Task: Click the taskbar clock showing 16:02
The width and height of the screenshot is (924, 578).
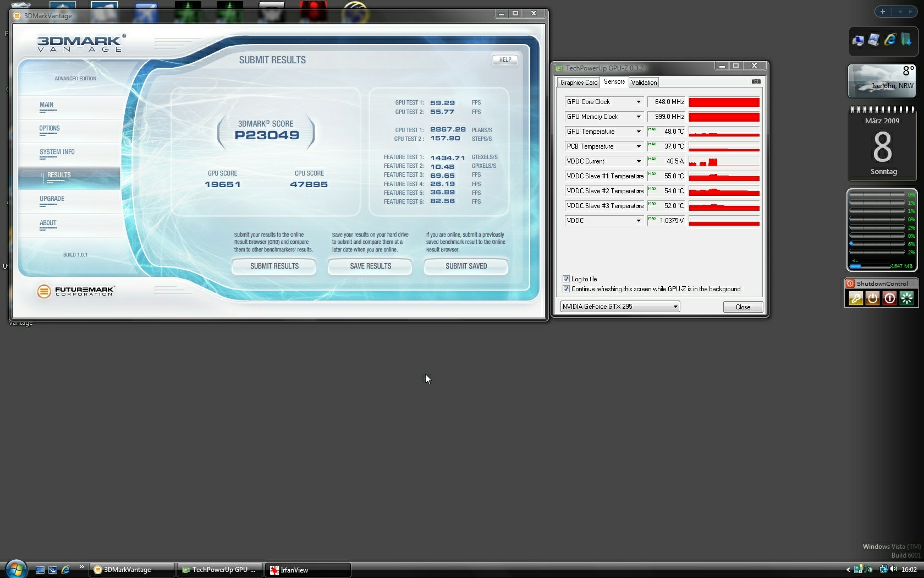Action: (x=909, y=570)
